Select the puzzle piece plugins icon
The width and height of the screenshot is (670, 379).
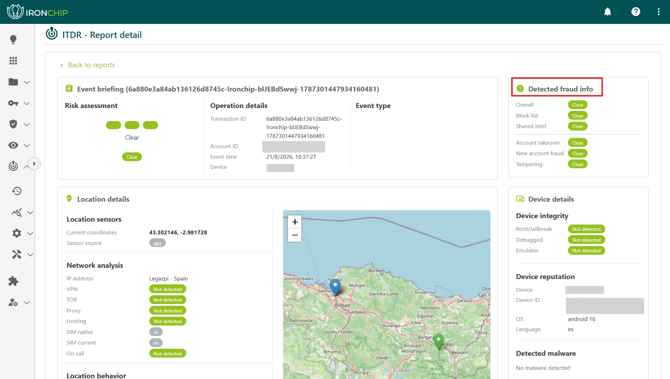pyautogui.click(x=13, y=281)
